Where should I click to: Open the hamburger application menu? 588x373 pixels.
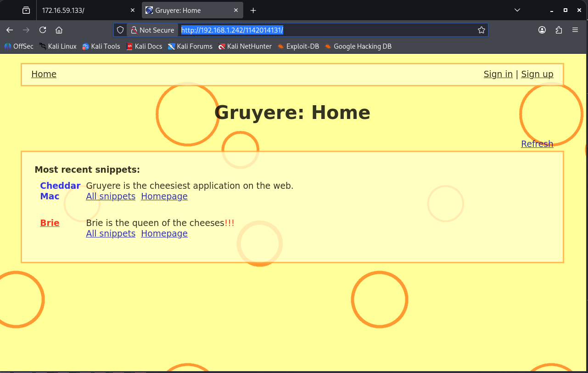(x=575, y=30)
